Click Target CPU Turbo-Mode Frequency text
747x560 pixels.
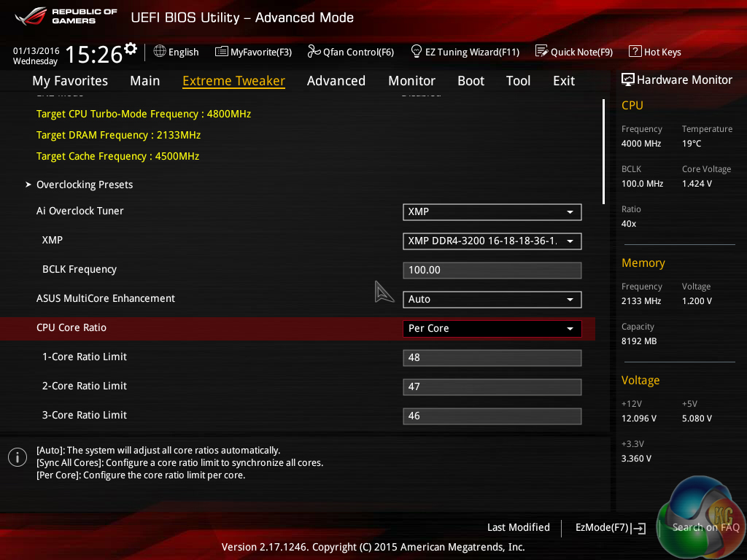pos(144,114)
